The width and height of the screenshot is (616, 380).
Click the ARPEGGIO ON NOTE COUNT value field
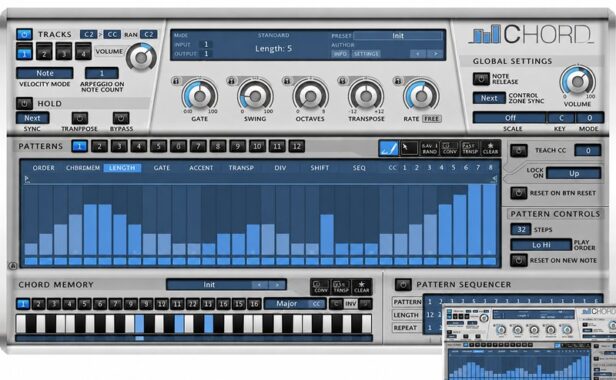click(x=102, y=73)
